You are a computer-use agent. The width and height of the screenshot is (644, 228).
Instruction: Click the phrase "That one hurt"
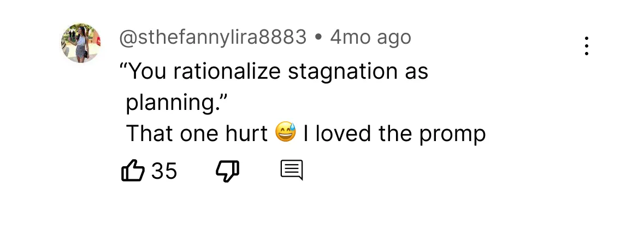pos(197,133)
